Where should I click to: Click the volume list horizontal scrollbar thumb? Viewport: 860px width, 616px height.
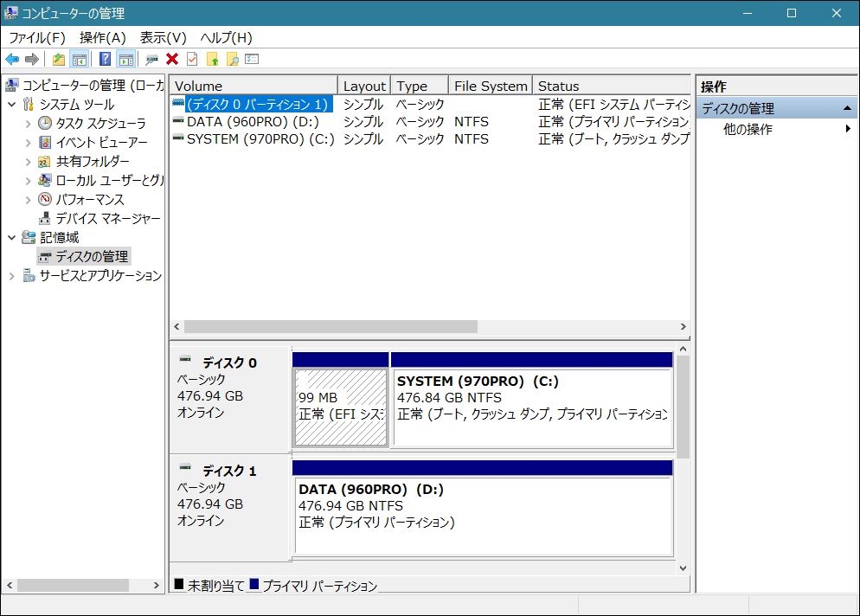pos(331,327)
